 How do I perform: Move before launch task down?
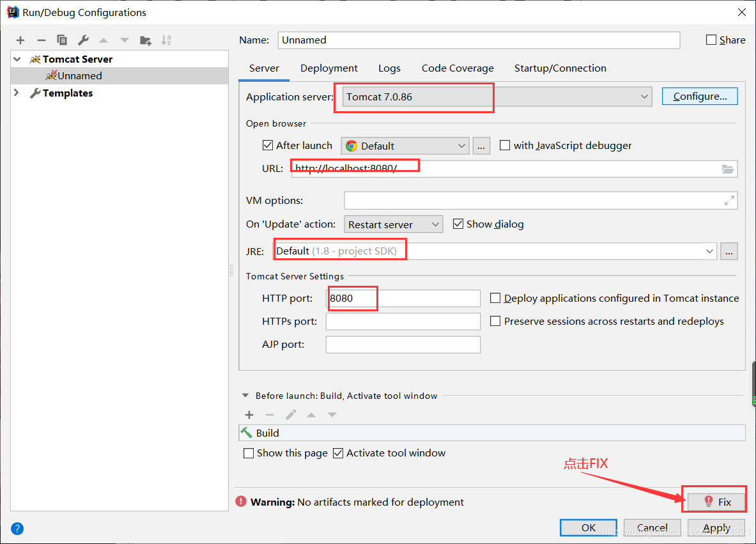click(x=332, y=415)
